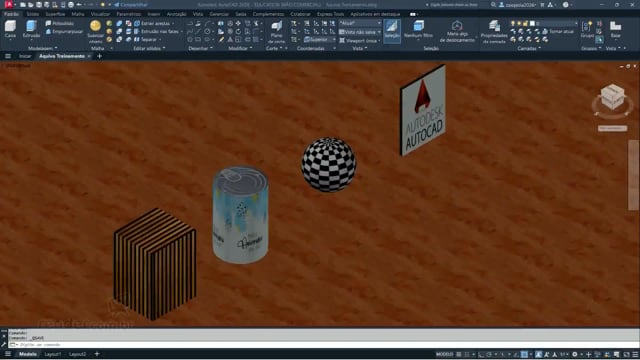
Task: Toggle the MODELO space button in status bar
Action: [444, 354]
